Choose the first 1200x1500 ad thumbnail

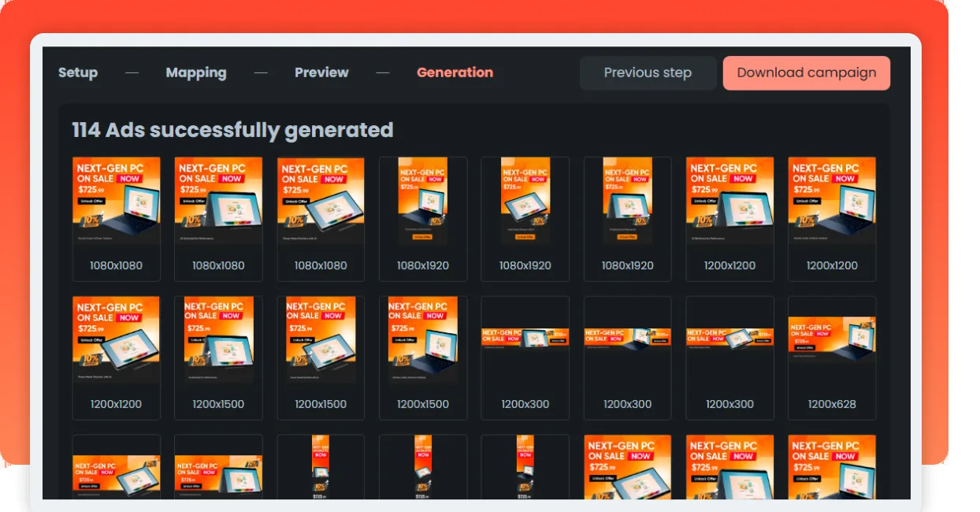coord(218,358)
